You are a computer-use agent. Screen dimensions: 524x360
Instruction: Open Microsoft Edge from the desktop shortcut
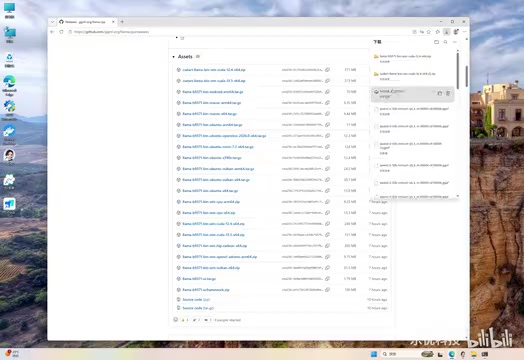(x=9, y=86)
